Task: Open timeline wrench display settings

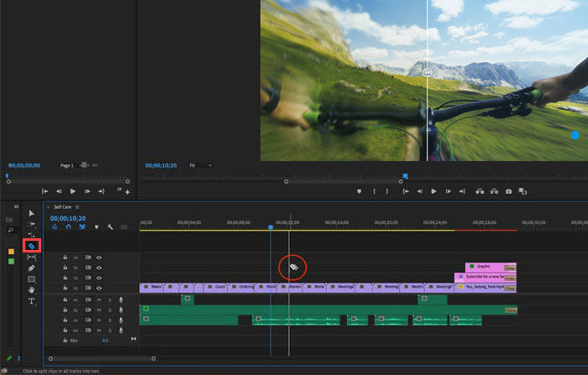Action: 110,227
